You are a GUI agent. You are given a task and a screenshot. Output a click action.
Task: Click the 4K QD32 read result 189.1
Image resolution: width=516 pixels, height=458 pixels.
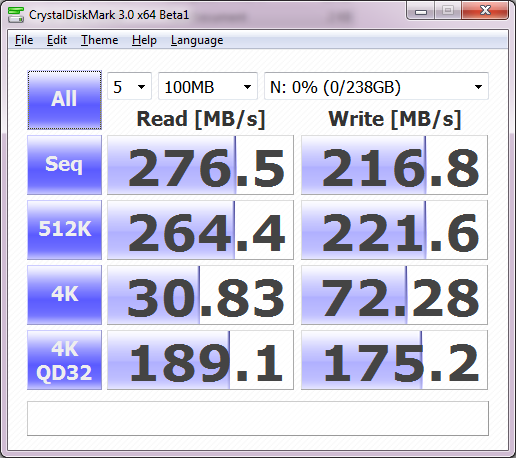pyautogui.click(x=200, y=360)
